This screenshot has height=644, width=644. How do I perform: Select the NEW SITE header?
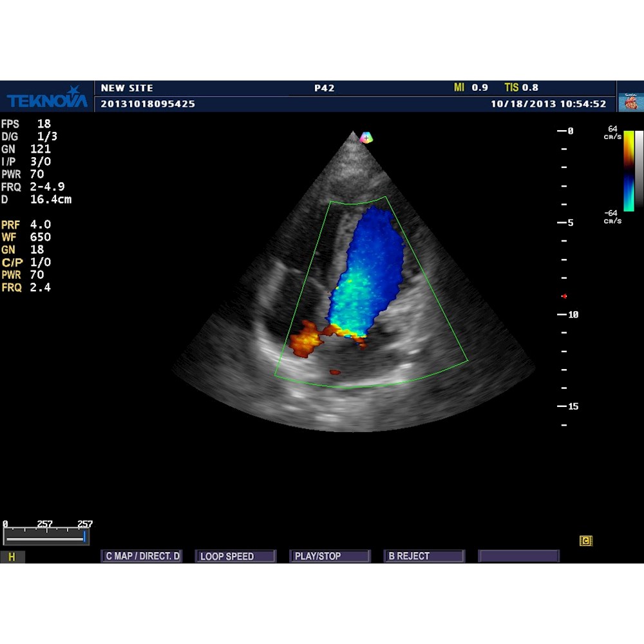tap(128, 88)
